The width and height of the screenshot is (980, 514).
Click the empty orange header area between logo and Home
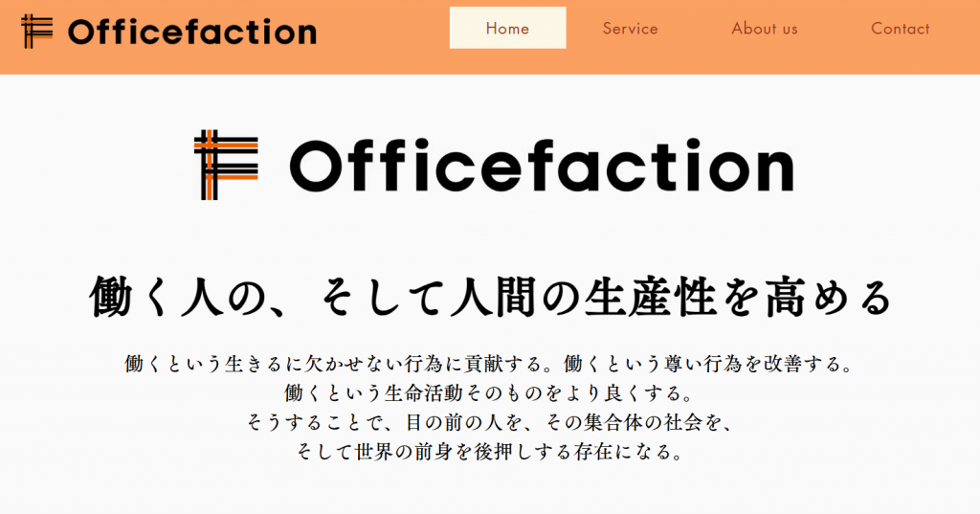click(383, 36)
